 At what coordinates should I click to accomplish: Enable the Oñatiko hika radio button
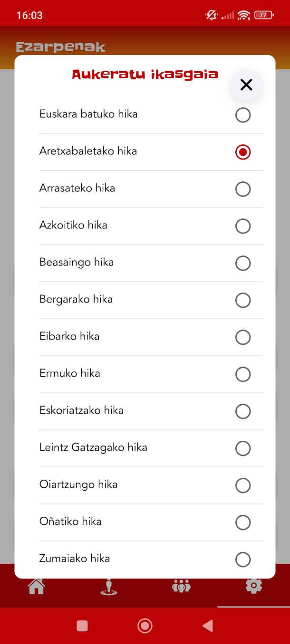click(243, 522)
